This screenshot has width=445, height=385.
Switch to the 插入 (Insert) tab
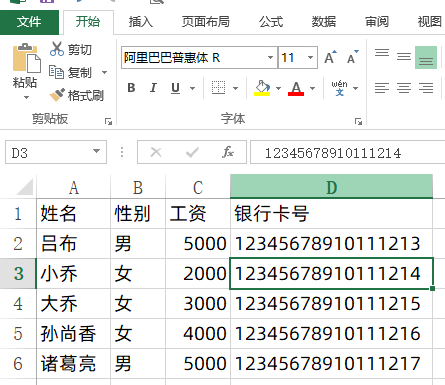(x=141, y=22)
